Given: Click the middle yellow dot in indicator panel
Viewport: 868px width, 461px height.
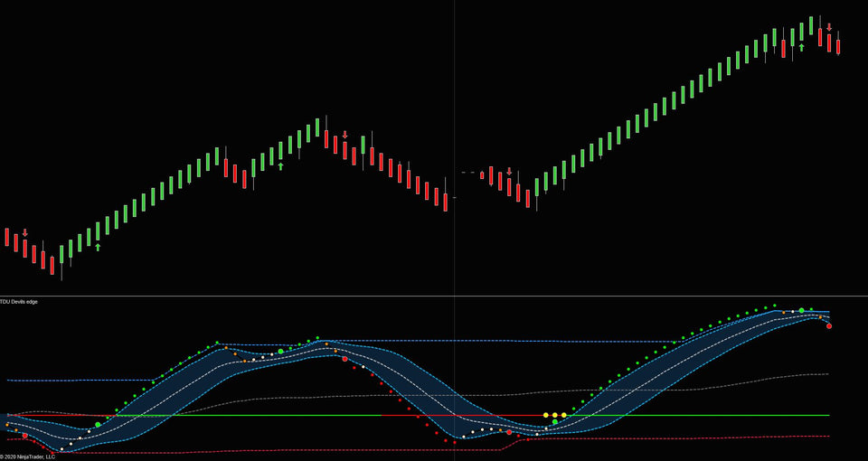Looking at the screenshot, I should 555,415.
